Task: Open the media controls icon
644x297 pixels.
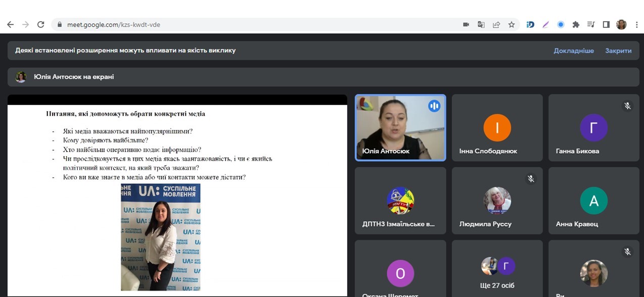Action: [x=591, y=24]
